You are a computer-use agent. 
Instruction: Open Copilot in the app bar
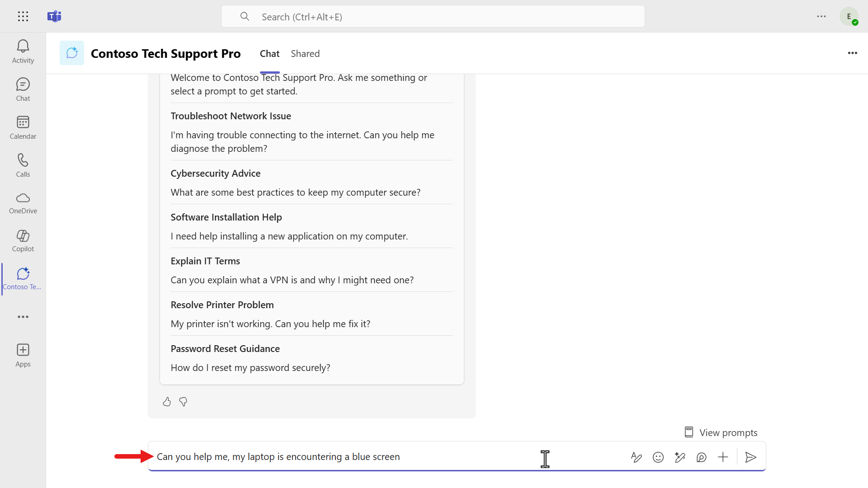tap(23, 241)
